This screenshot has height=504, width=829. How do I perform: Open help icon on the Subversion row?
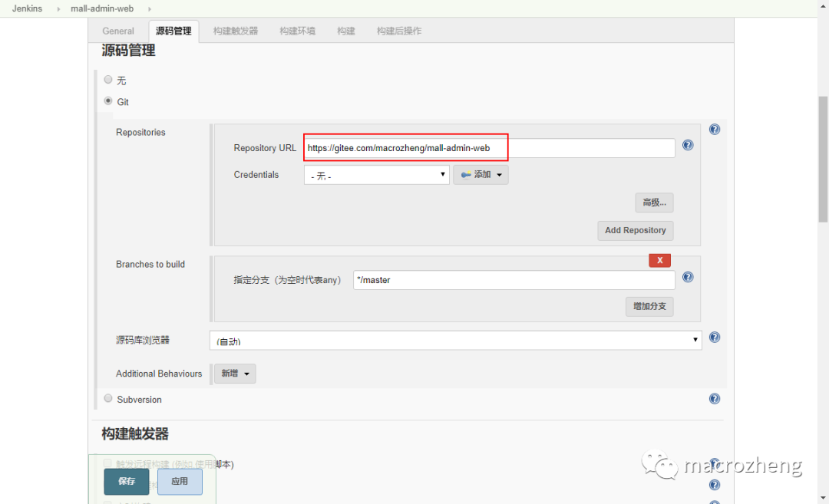715,399
